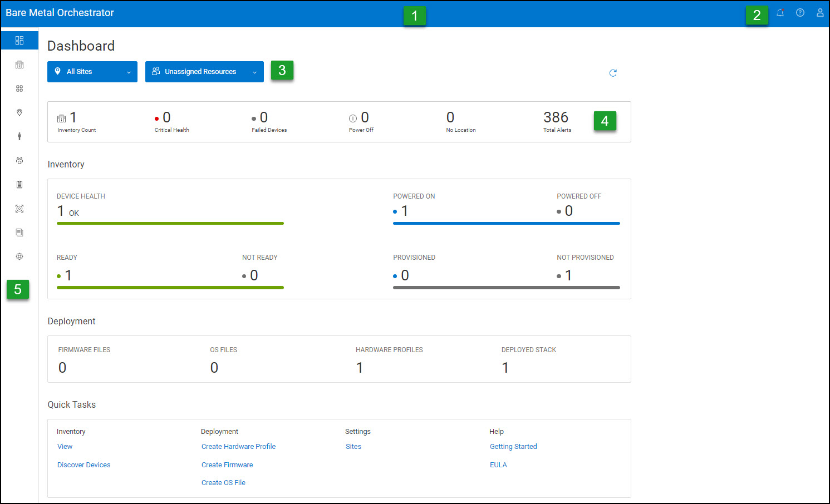The height and width of the screenshot is (504, 830).
Task: Click the documents page icon in the sidebar
Action: pyautogui.click(x=19, y=233)
